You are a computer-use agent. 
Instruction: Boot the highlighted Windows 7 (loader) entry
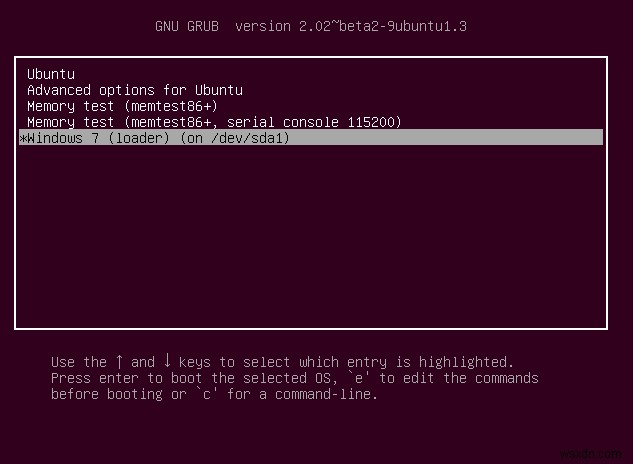point(160,138)
